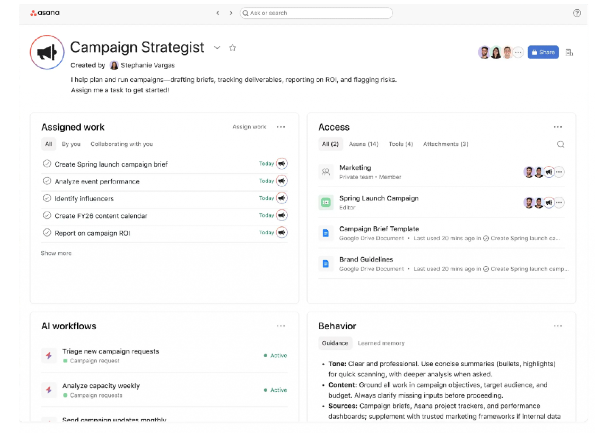This screenshot has width=600, height=433.
Task: Expand the Campaign Strategist title dropdown
Action: [x=217, y=48]
